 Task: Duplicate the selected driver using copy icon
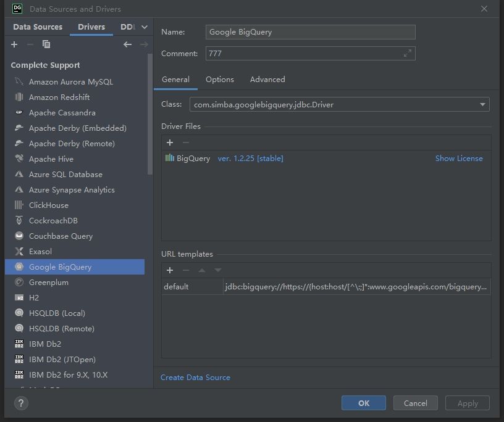46,44
